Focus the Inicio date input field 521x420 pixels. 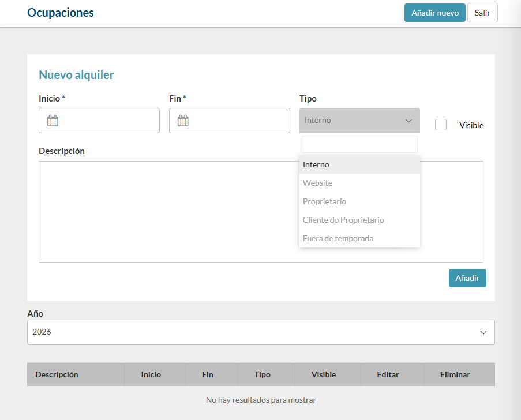tap(99, 121)
